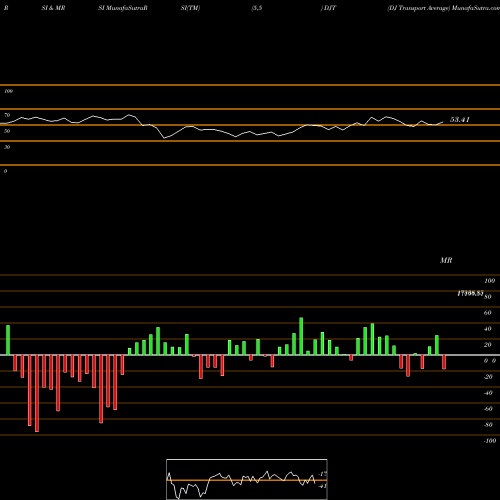Click the RSI axis label 30
Screen dimensions: 500x500
7,147
